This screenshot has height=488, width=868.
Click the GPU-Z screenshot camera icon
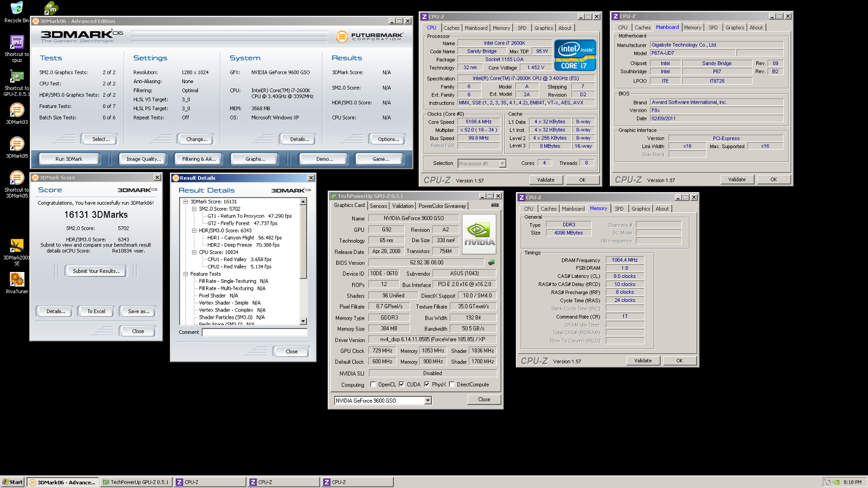tap(495, 205)
